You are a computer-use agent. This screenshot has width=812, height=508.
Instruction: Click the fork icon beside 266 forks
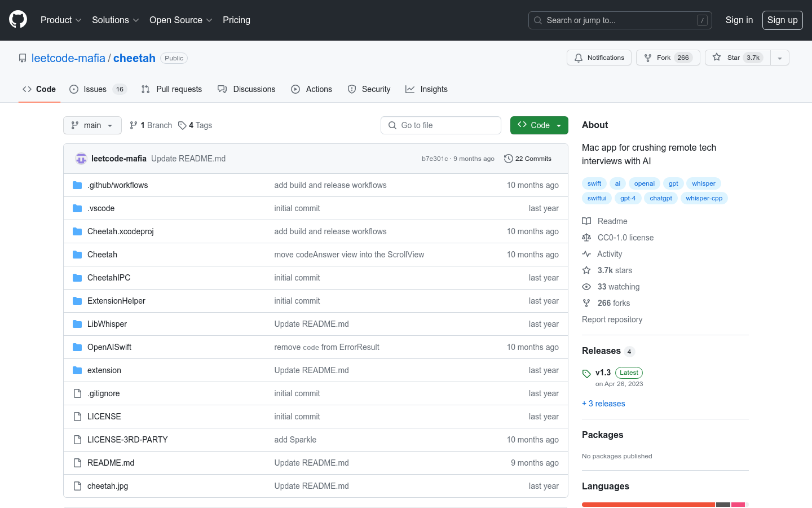pos(586,303)
